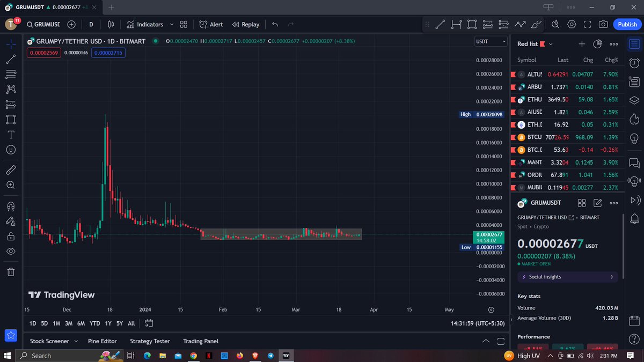Take a chart snapshot with camera icon
The image size is (644, 362).
604,25
